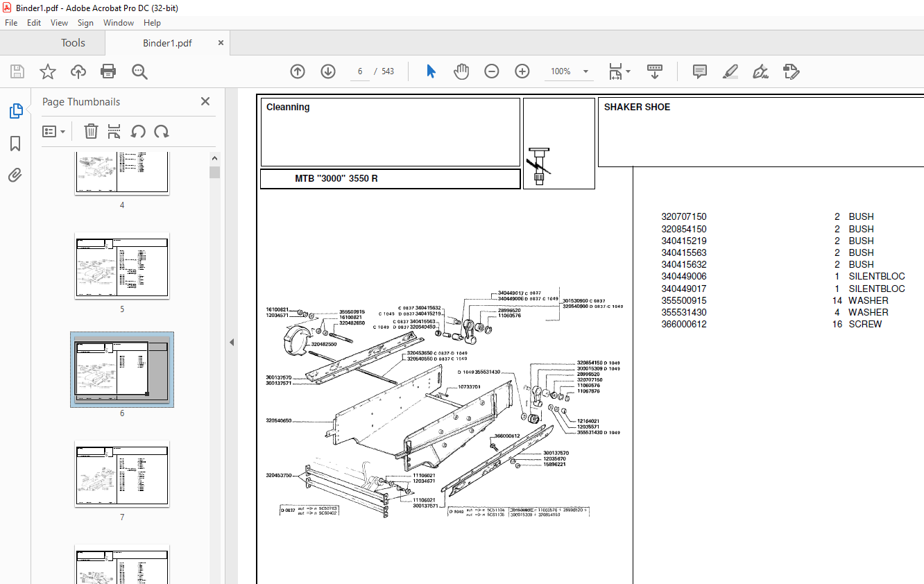Click the upload to cloud icon
This screenshot has width=924, height=584.
click(x=78, y=71)
